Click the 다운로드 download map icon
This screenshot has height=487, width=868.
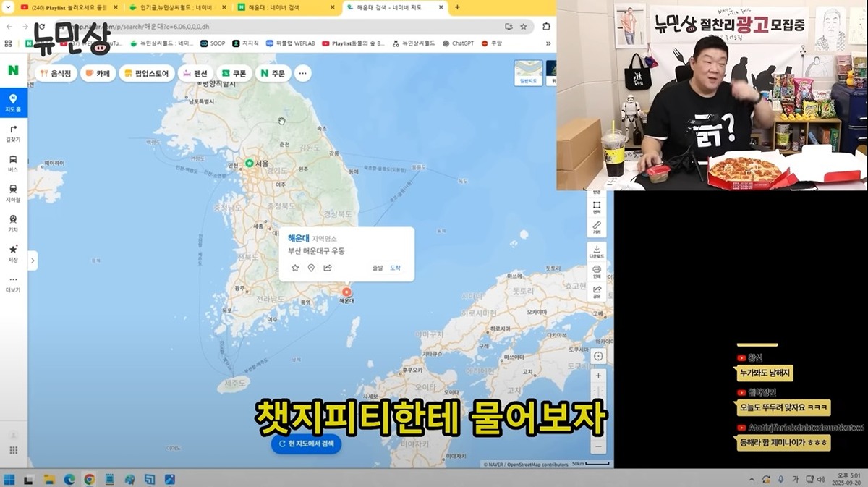(597, 250)
